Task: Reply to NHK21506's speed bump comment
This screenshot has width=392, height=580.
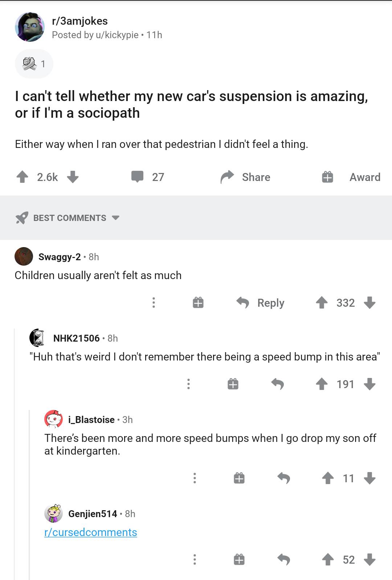Action: tap(278, 384)
